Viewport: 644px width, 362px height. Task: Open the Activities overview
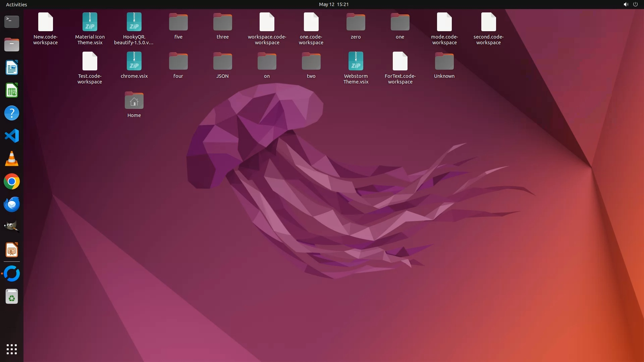(16, 4)
